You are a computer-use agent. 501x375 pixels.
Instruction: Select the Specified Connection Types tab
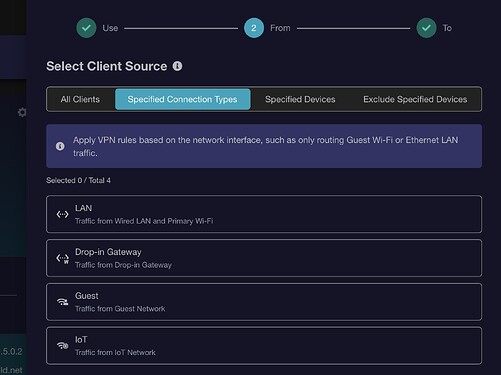(183, 99)
